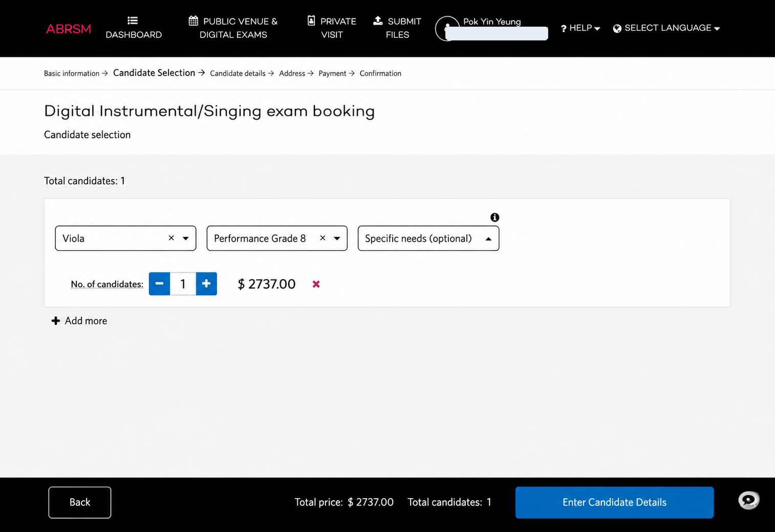Viewport: 775px width, 532px height.
Task: Jump to Payment breadcrumb step
Action: pyautogui.click(x=332, y=74)
